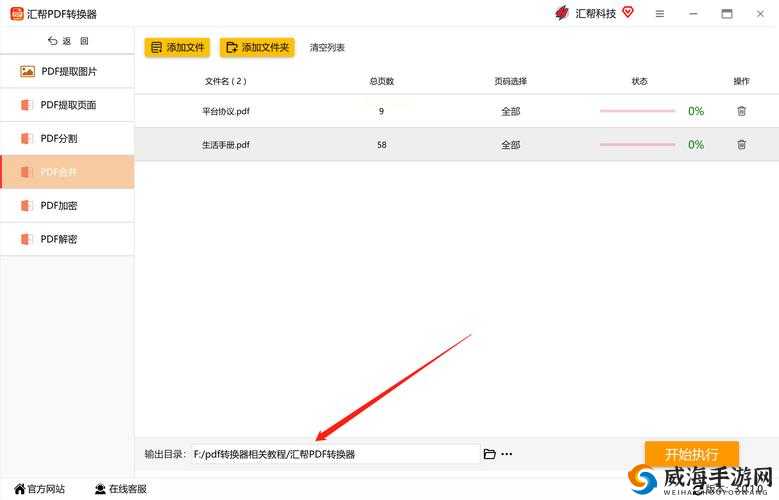Click the page count 9 cell
The width and height of the screenshot is (779, 500).
coord(381,111)
